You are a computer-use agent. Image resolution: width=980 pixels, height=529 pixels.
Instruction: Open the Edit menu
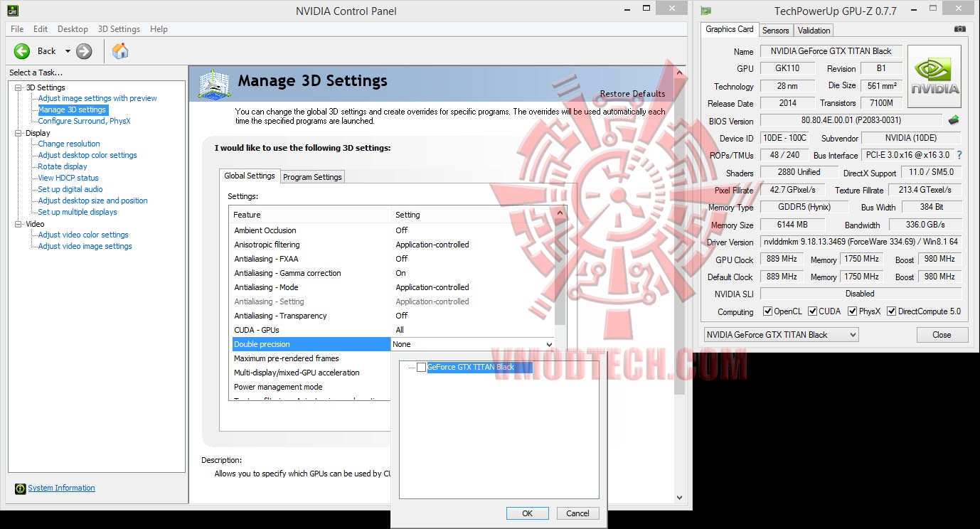(x=41, y=29)
